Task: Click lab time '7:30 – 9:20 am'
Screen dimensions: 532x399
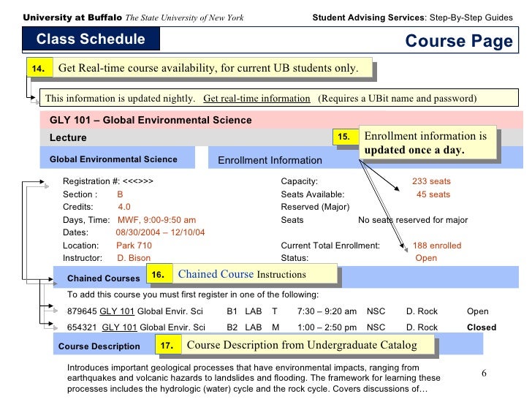Action: (x=327, y=311)
